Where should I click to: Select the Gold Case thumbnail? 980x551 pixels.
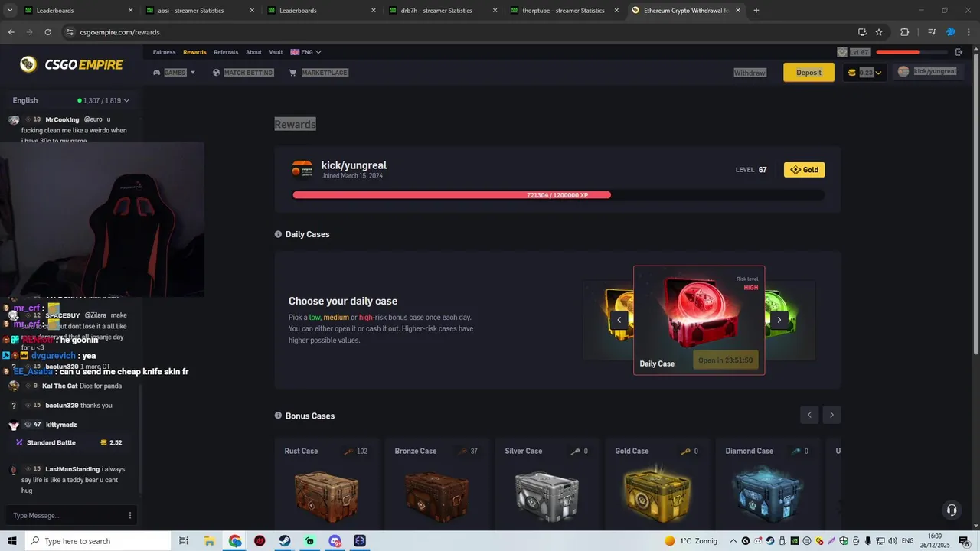pyautogui.click(x=657, y=494)
